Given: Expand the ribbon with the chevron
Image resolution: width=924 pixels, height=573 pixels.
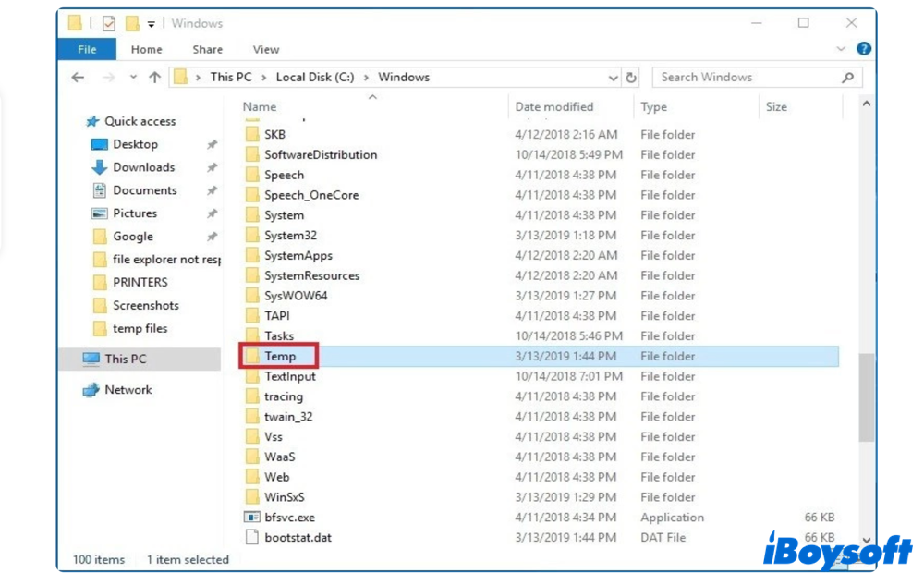Looking at the screenshot, I should (841, 49).
